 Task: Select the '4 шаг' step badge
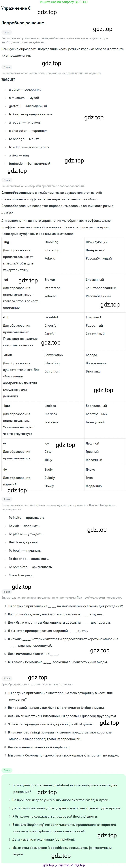[x=7, y=499]
